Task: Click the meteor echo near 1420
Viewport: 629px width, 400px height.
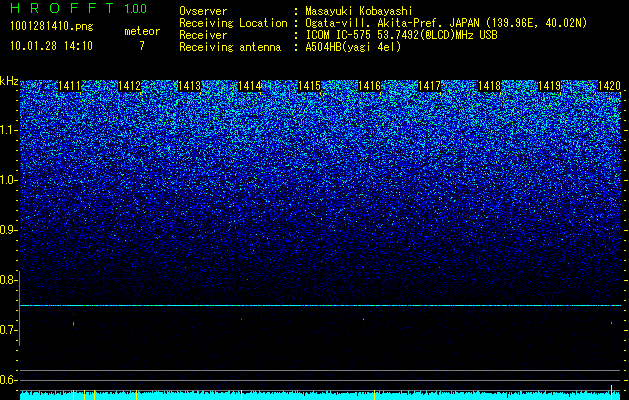Action: 611,322
